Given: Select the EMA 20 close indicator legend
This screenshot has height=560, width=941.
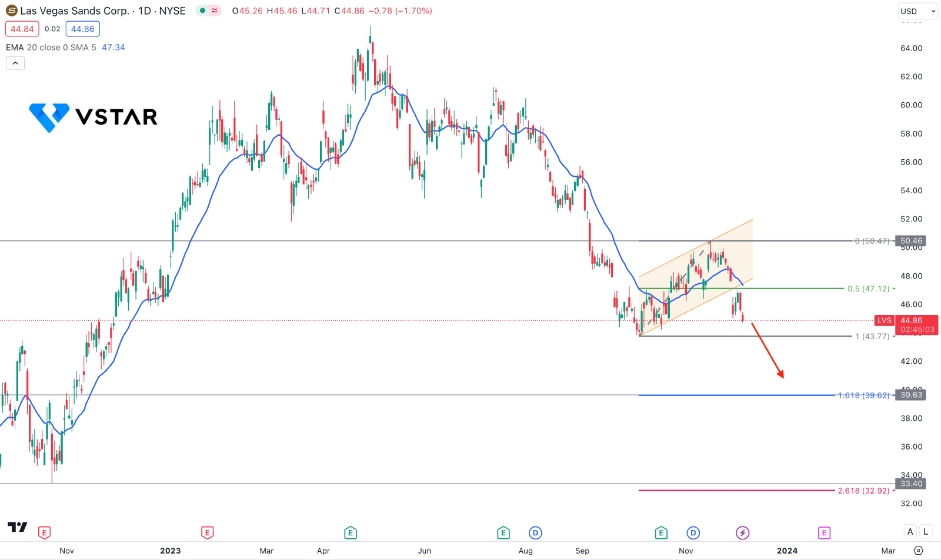Looking at the screenshot, I should pos(51,47).
